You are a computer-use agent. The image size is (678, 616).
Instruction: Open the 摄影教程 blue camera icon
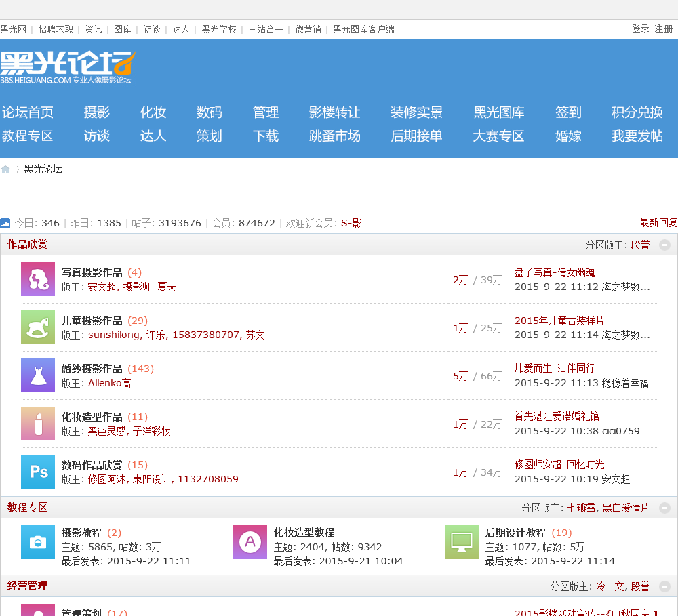38,542
